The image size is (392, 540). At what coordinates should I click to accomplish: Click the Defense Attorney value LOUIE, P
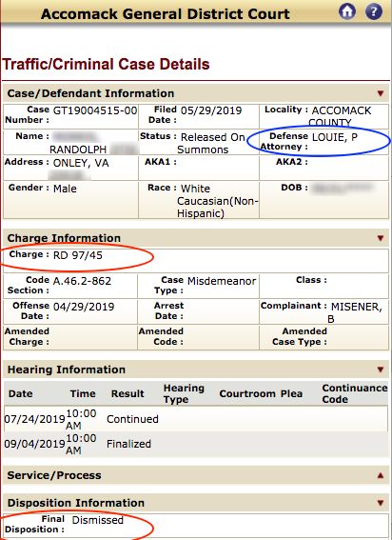click(x=335, y=137)
